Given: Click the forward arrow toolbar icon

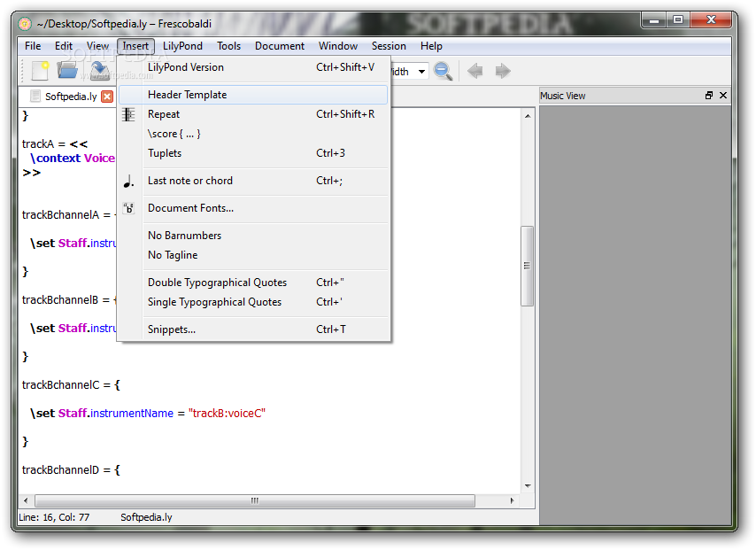Looking at the screenshot, I should [503, 71].
